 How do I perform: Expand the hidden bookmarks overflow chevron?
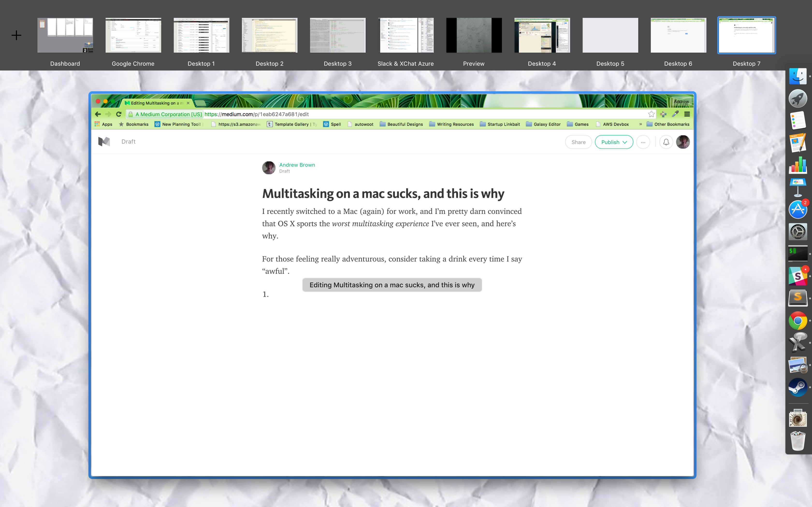(640, 124)
